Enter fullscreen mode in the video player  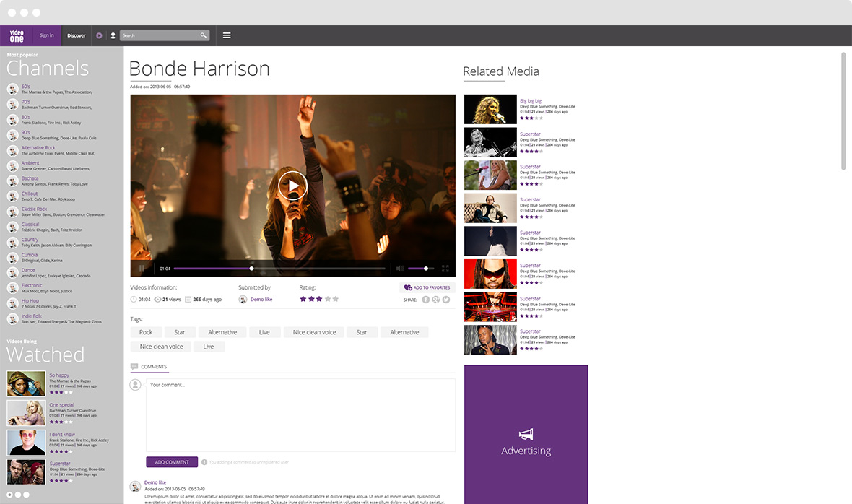tap(445, 269)
